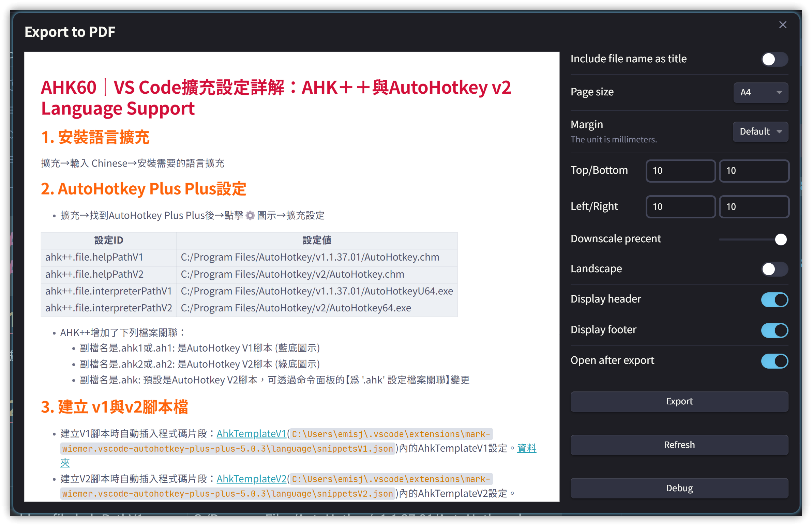
Task: Switch off Open after export
Action: (774, 361)
